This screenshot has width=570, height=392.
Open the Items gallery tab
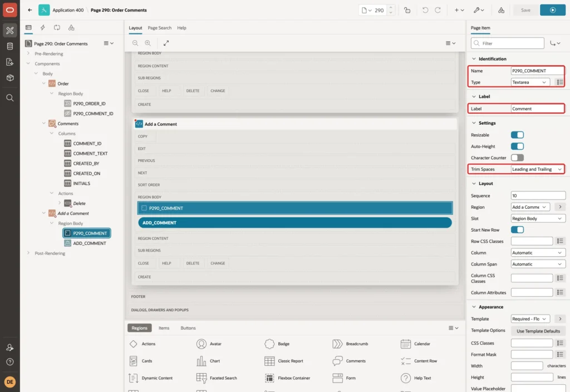164,328
